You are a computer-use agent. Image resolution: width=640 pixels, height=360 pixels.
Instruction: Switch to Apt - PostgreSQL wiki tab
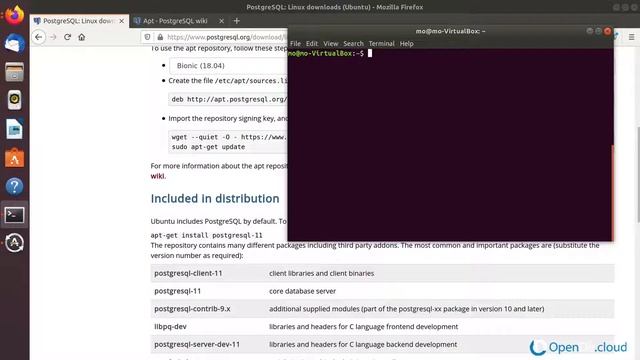pos(176,21)
